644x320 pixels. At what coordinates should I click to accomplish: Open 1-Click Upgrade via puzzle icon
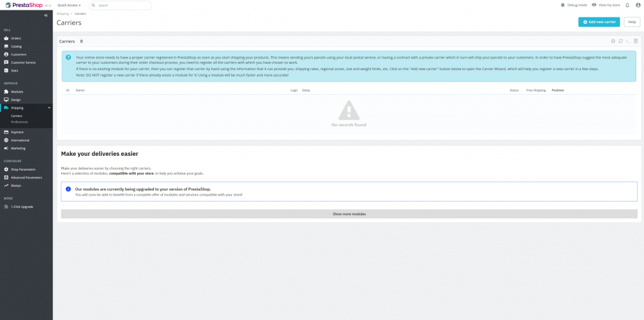[x=6, y=207]
